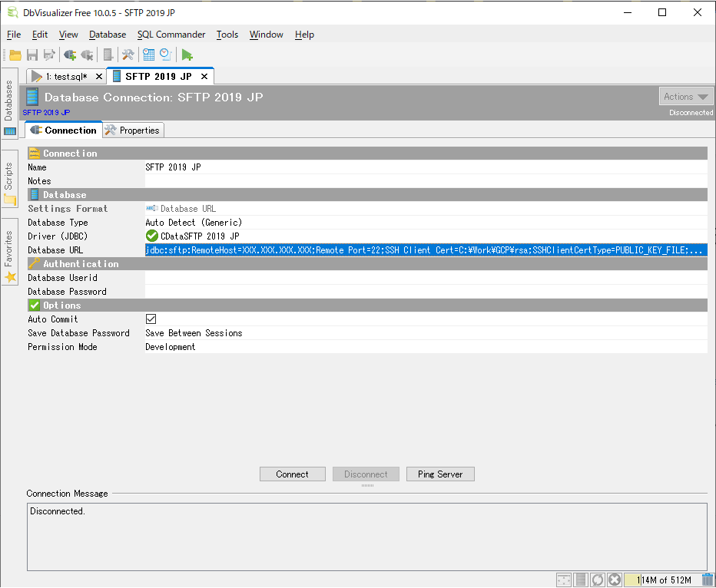Open the File menu

pos(14,35)
